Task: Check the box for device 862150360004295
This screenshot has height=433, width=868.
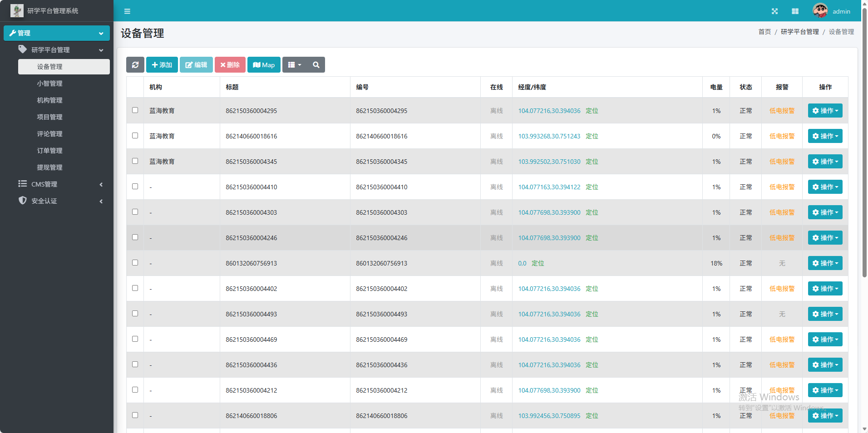Action: coord(135,110)
